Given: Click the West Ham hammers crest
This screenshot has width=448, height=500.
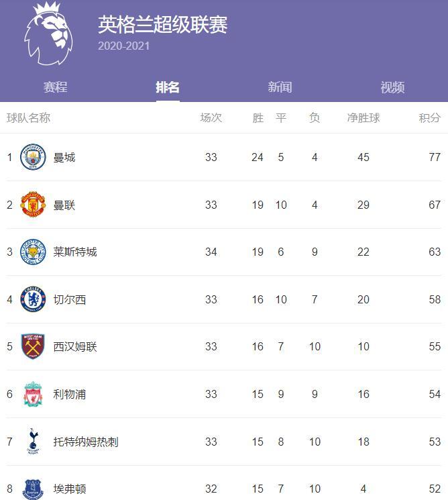Looking at the screenshot, I should [x=33, y=346].
